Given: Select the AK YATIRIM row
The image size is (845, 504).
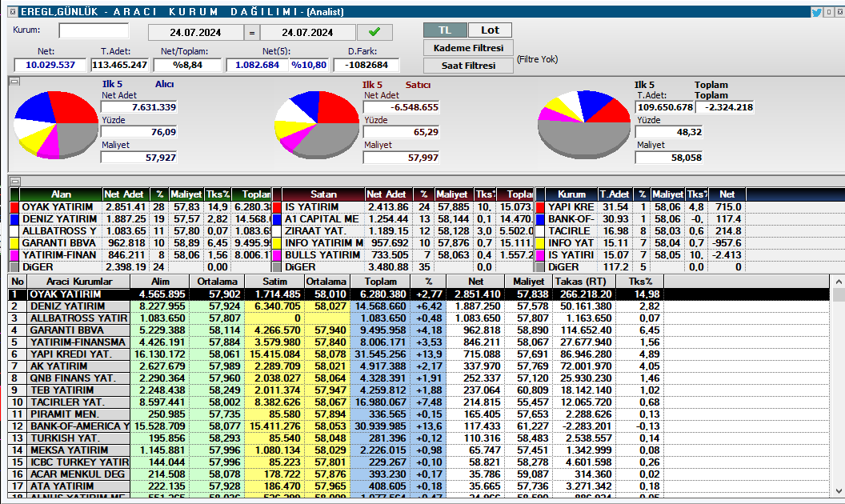Looking at the screenshot, I should click(418, 366).
